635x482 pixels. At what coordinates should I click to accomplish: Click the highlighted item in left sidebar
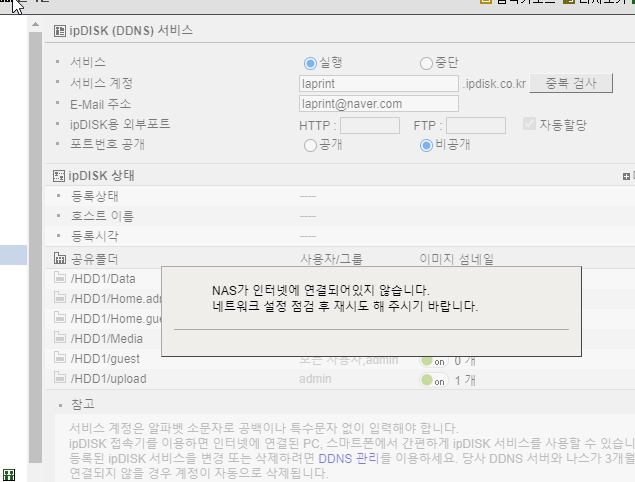pyautogui.click(x=13, y=255)
